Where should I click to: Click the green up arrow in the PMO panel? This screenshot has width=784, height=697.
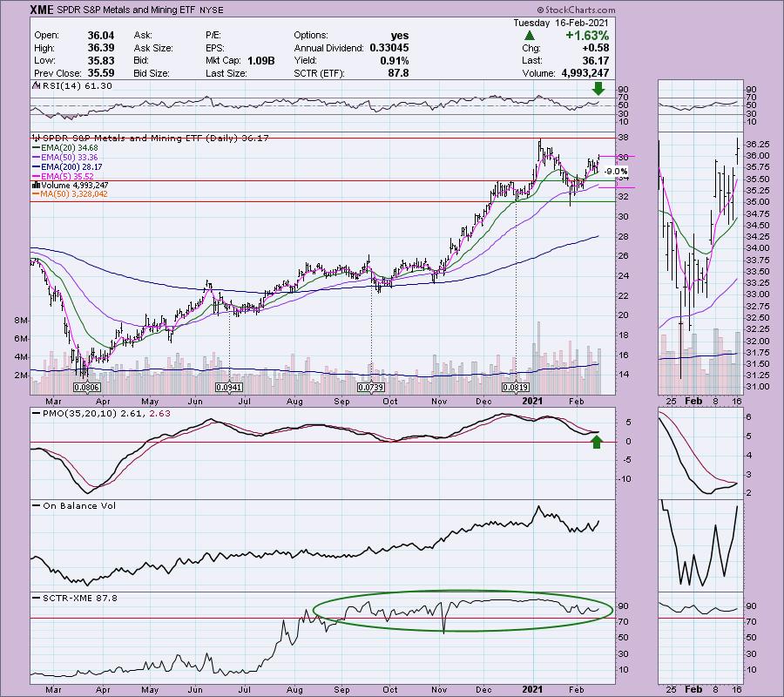pyautogui.click(x=596, y=442)
